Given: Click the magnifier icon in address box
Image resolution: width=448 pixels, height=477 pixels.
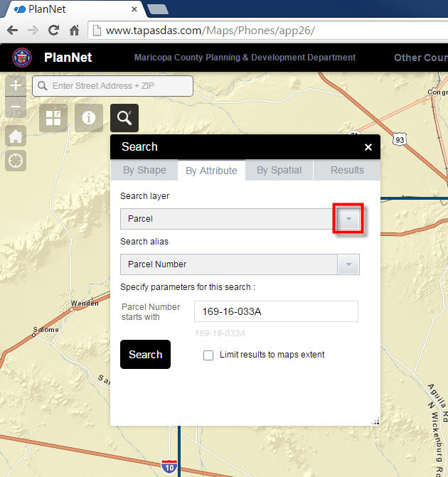Looking at the screenshot, I should [43, 86].
